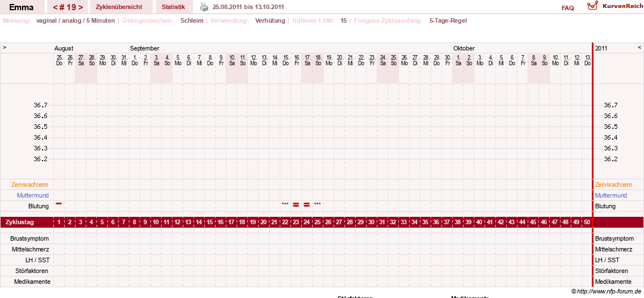Click cycle day 33 cell
Image resolution: width=644 pixels, height=298 pixels.
pyautogui.click(x=404, y=222)
